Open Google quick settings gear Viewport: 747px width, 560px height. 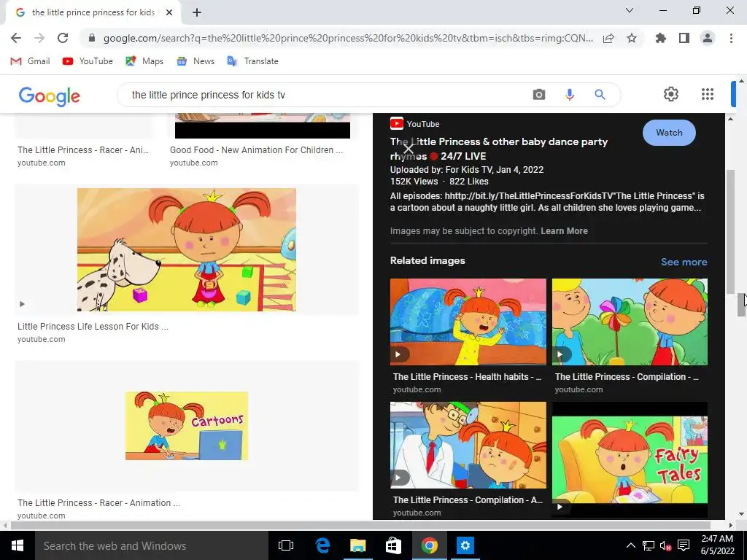(671, 94)
